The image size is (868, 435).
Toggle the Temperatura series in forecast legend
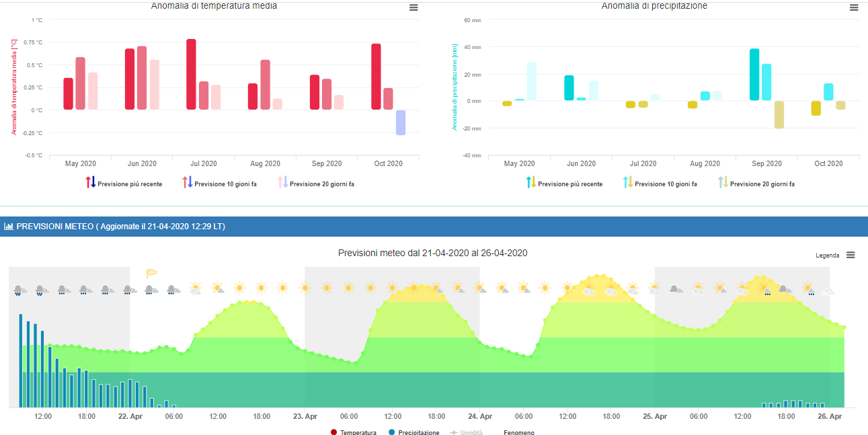pyautogui.click(x=353, y=432)
